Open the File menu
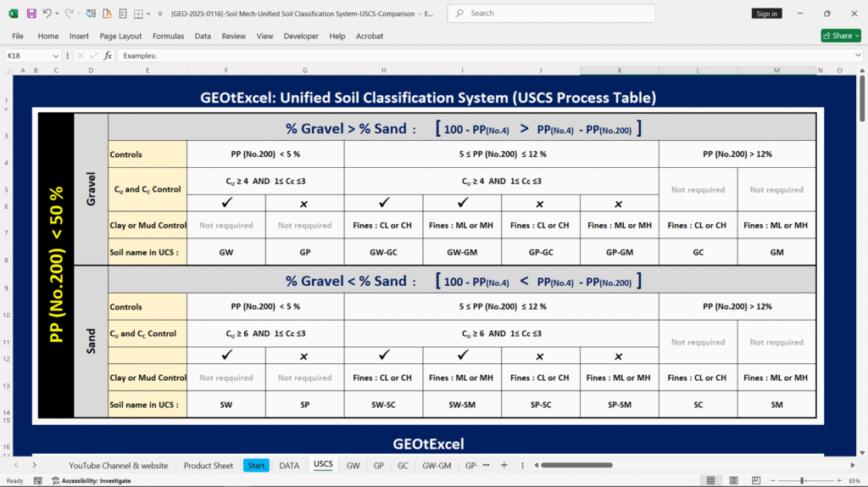This screenshot has height=487, width=868. click(x=18, y=36)
